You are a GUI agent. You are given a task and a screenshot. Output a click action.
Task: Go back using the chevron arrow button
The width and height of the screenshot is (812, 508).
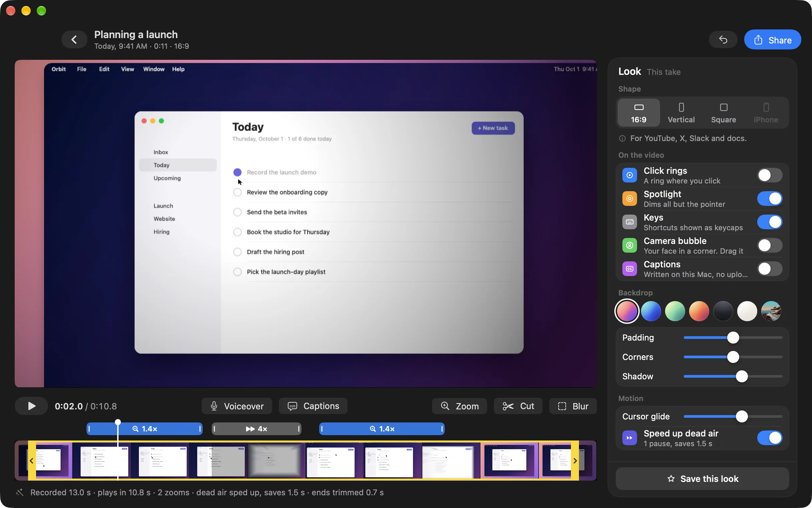tap(74, 40)
